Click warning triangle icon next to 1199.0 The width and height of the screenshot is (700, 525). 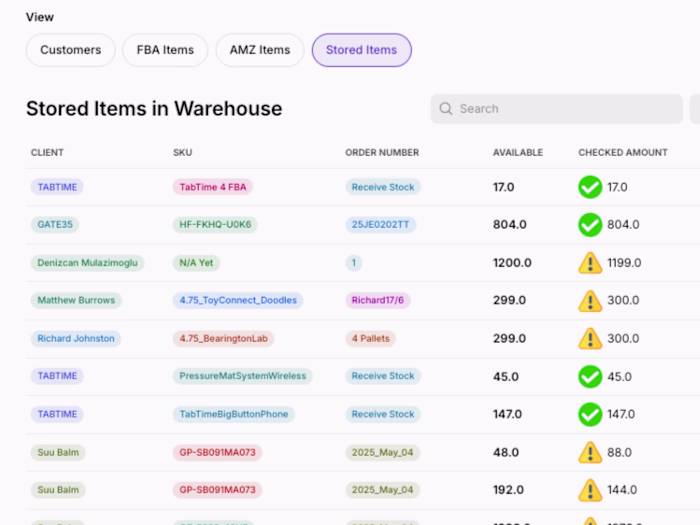click(x=590, y=262)
